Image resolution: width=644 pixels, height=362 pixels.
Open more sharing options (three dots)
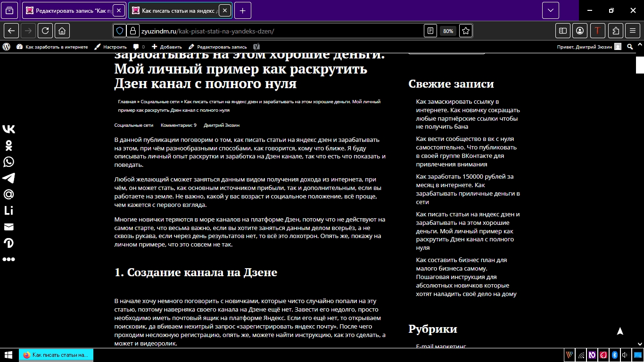pyautogui.click(x=8, y=259)
